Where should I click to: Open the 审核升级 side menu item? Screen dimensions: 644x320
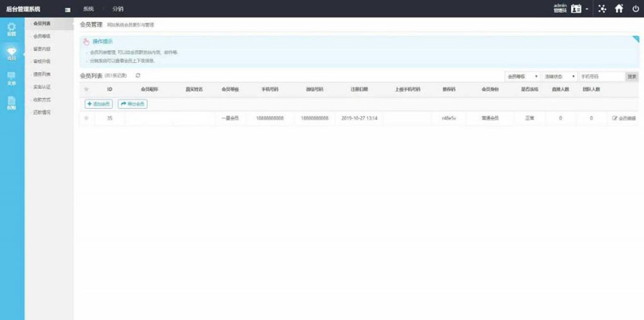coord(42,62)
